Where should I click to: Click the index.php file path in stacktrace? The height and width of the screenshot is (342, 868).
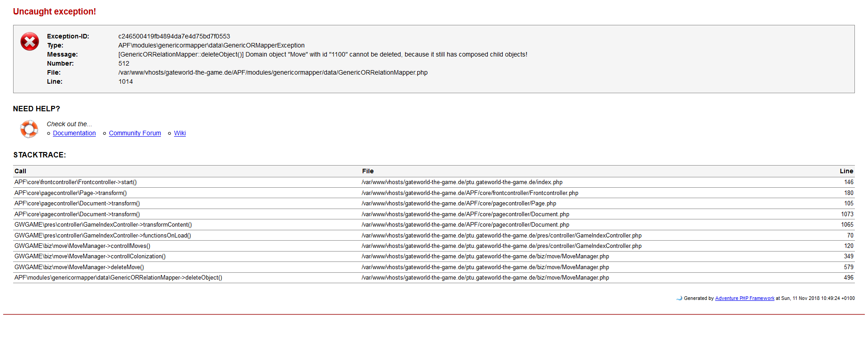462,182
